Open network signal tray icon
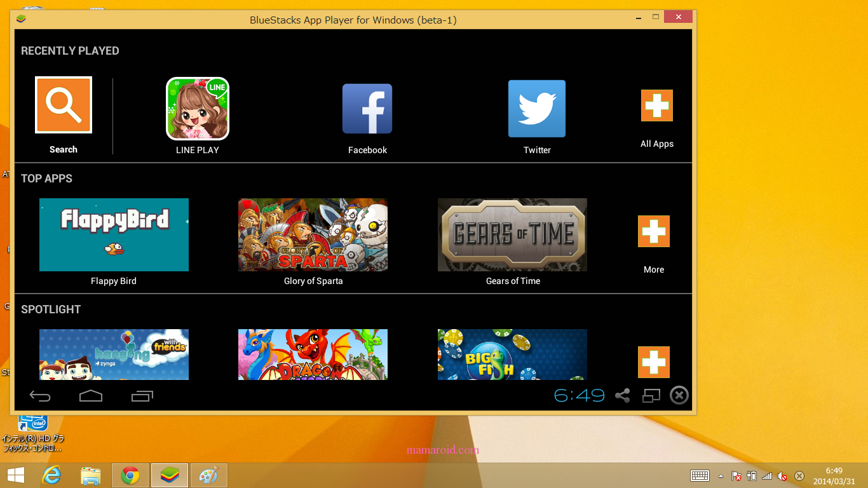Viewport: 868px width, 488px height. click(x=768, y=475)
